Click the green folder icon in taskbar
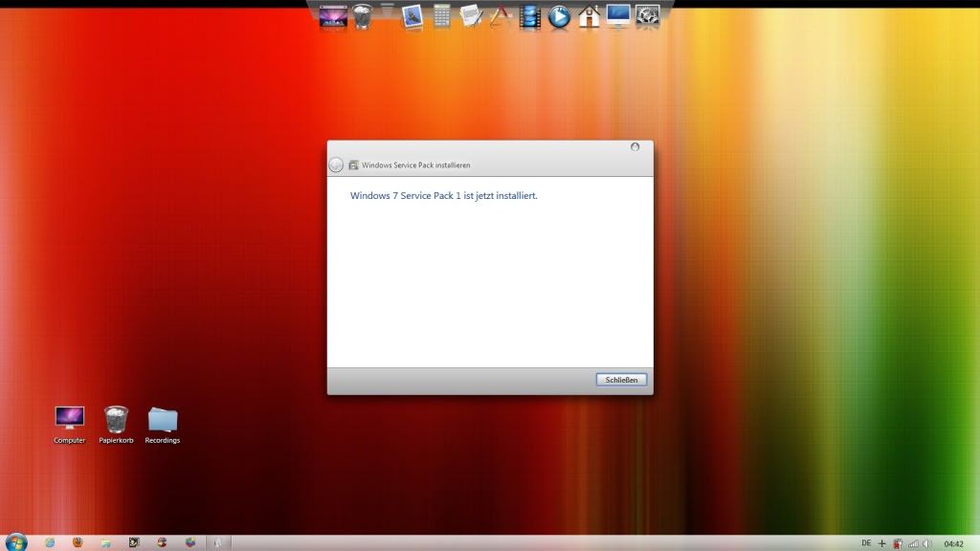Image resolution: width=980 pixels, height=551 pixels. point(105,543)
